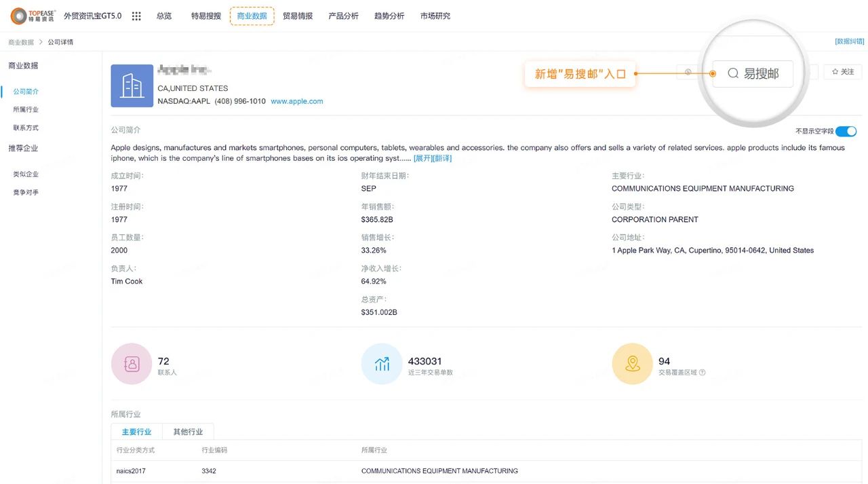Switch to the 其他行业 tab

click(x=188, y=432)
